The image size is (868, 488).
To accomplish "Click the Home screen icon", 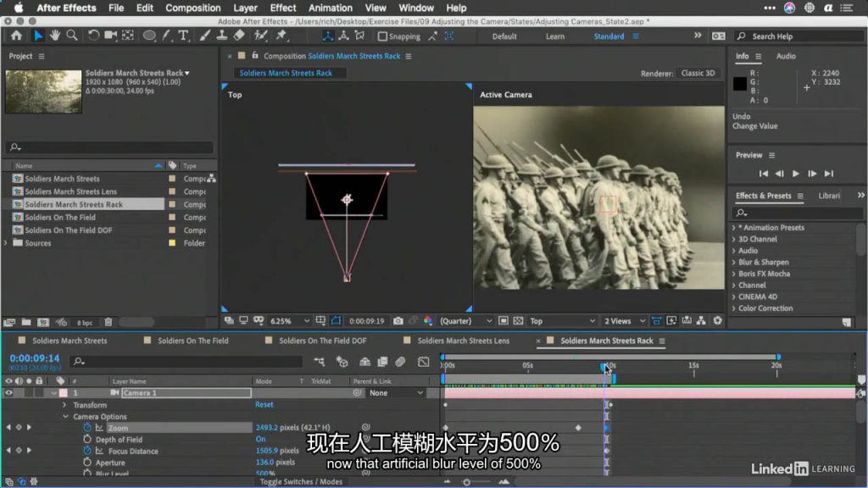I will [x=16, y=36].
